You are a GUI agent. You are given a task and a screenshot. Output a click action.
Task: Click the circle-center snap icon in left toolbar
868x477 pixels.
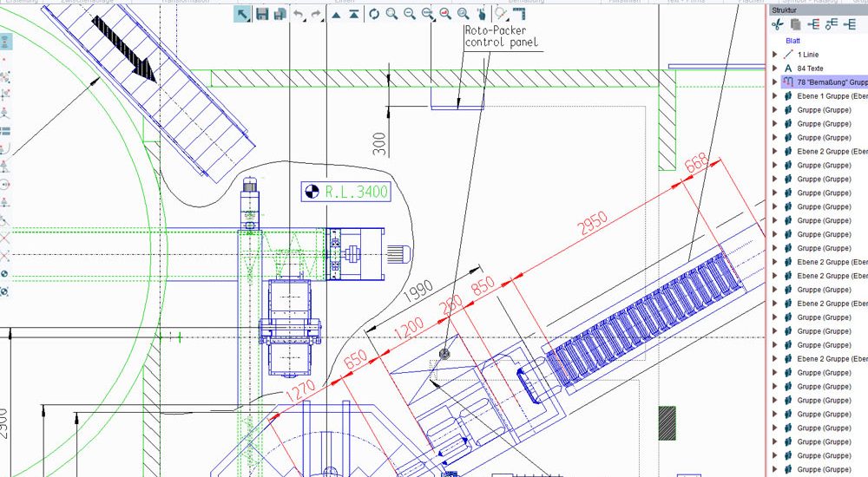pos(5,185)
